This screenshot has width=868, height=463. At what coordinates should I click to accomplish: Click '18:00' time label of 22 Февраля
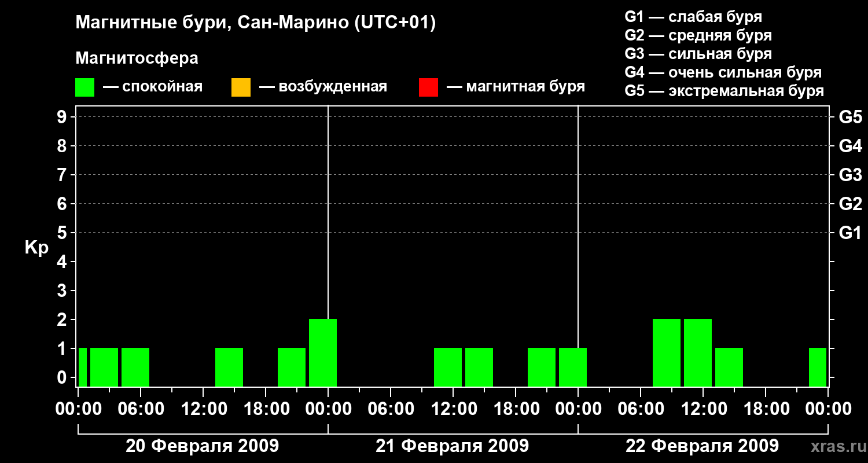point(766,409)
